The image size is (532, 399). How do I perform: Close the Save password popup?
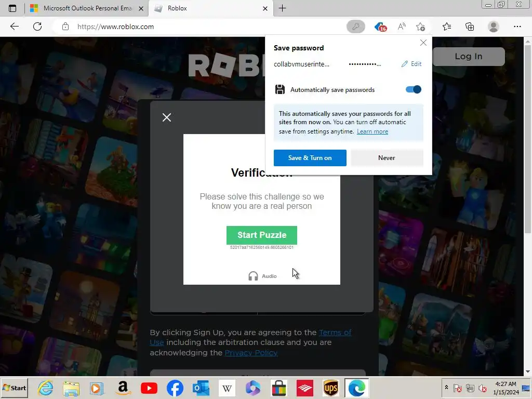[423, 43]
